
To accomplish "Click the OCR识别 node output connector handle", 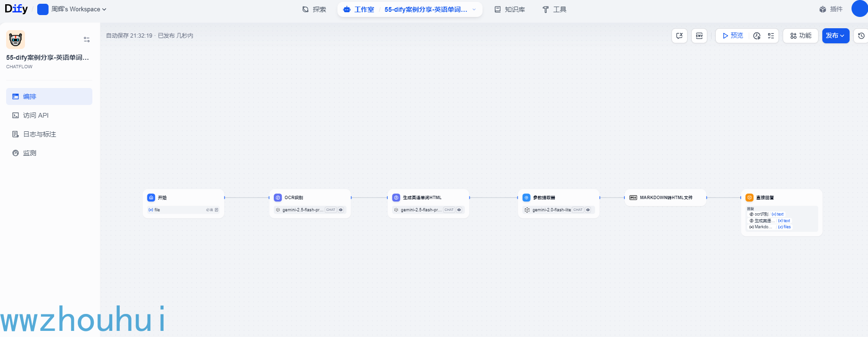I will (x=352, y=198).
